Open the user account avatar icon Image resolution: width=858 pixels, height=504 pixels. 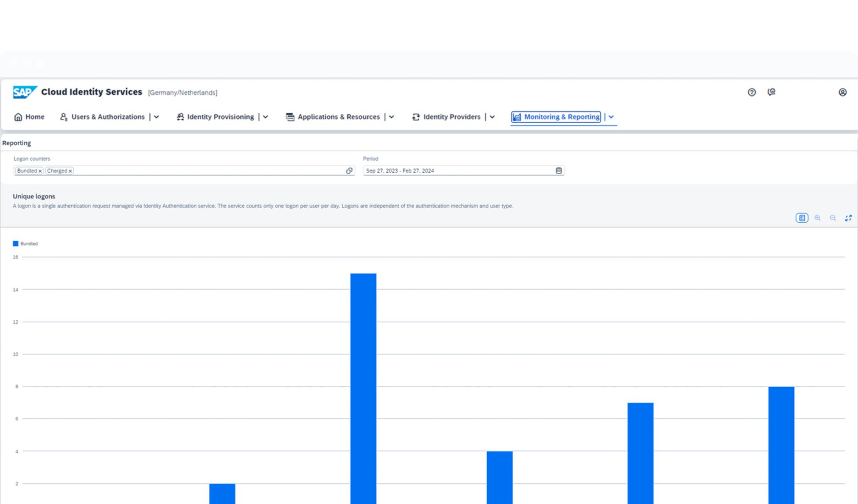[x=842, y=93]
